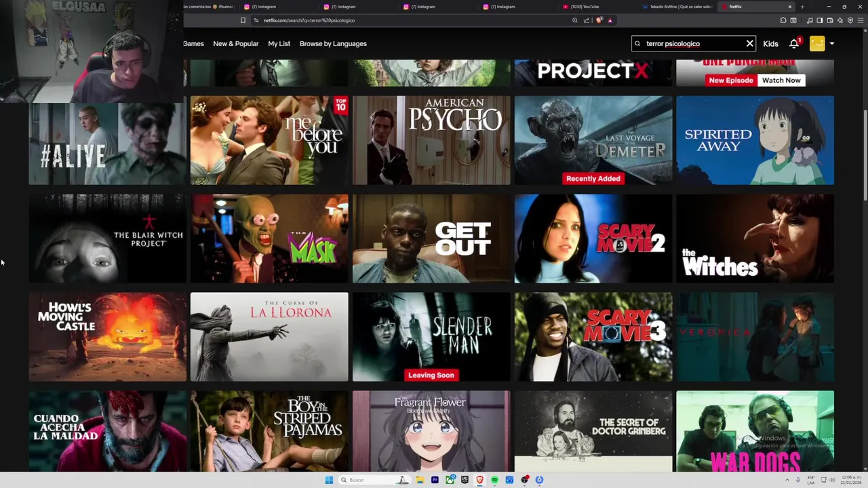Open New & Popular

[x=235, y=43]
